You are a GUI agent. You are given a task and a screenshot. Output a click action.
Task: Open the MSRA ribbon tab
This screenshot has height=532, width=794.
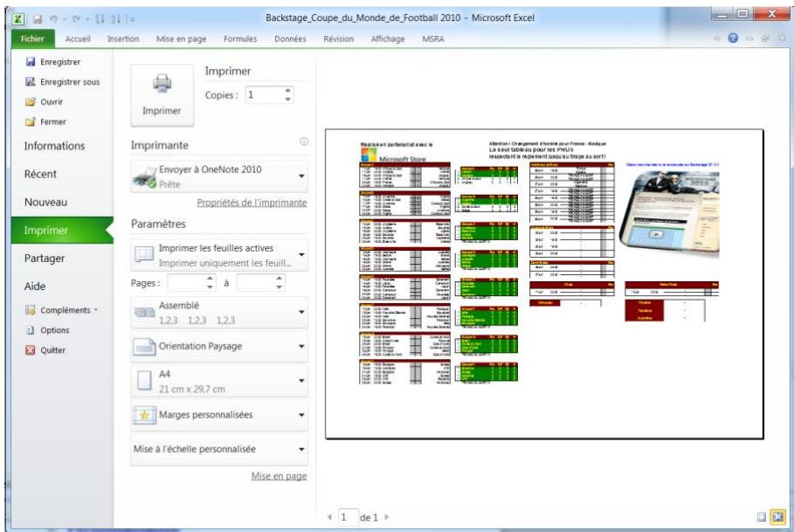433,39
